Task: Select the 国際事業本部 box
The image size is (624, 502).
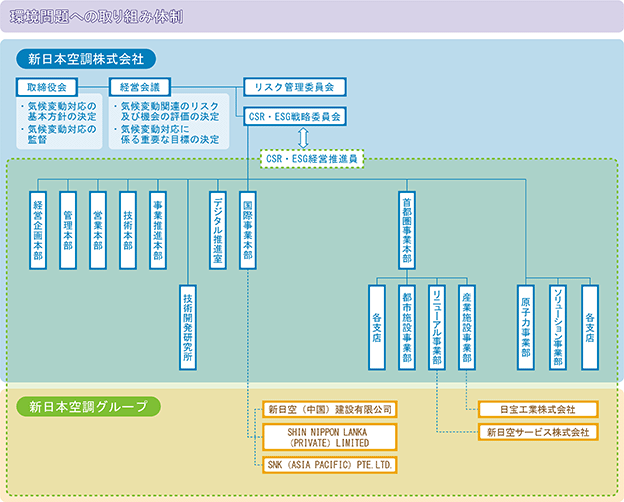Action: 248,230
